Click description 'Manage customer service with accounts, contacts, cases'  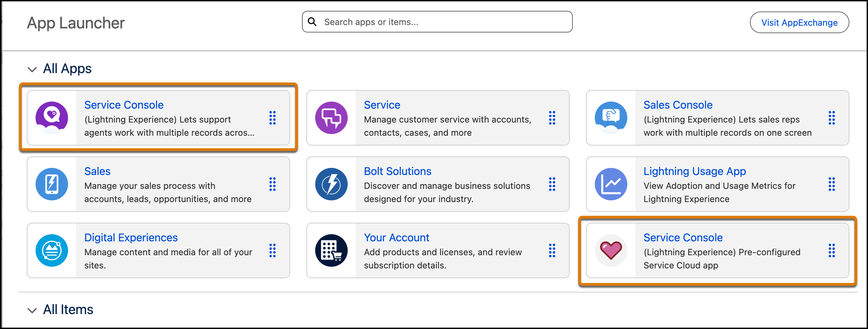(448, 126)
